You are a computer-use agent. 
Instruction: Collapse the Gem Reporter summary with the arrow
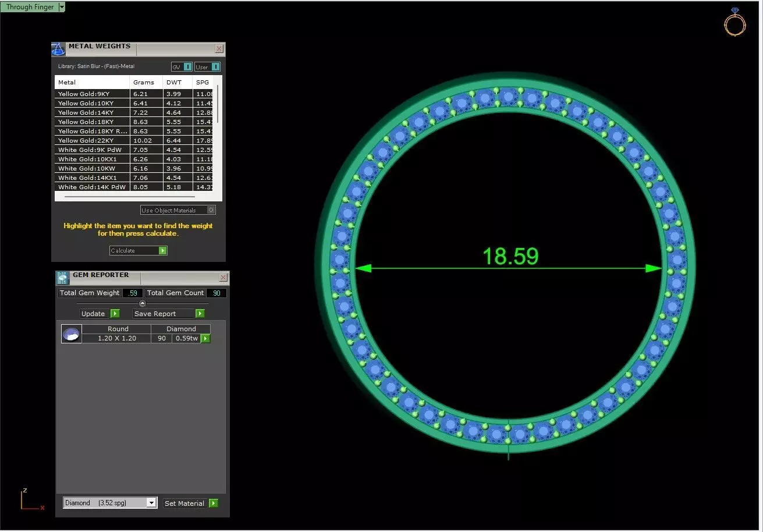click(143, 303)
